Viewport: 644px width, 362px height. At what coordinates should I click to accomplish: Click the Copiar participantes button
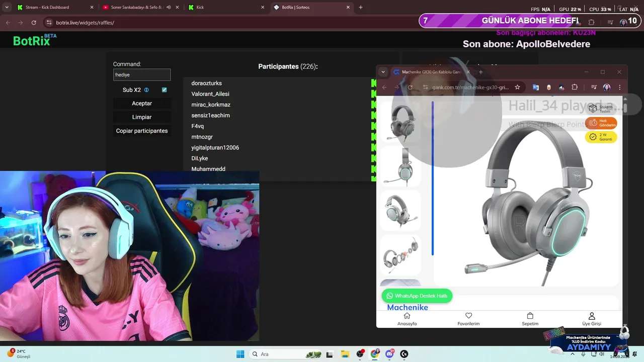(x=142, y=131)
